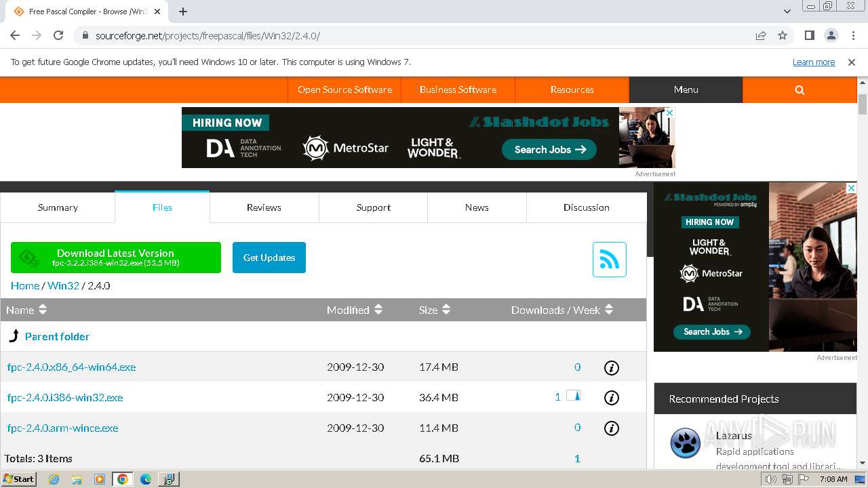Open Internet Explorer from the taskbar
The height and width of the screenshot is (488, 868).
(54, 479)
